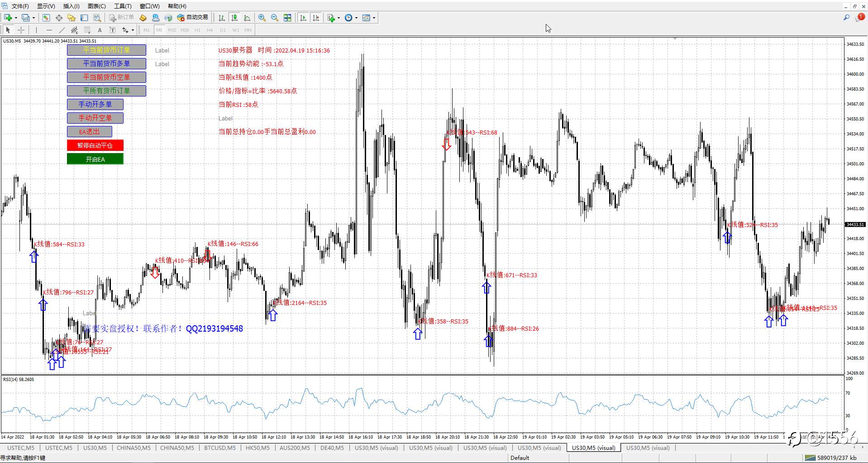This screenshot has width=868, height=463.
Task: Select the D1 timeframe button
Action: tap(223, 30)
